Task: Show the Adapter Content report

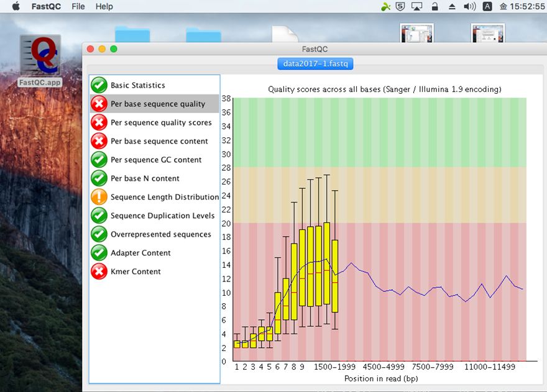Action: (155, 252)
